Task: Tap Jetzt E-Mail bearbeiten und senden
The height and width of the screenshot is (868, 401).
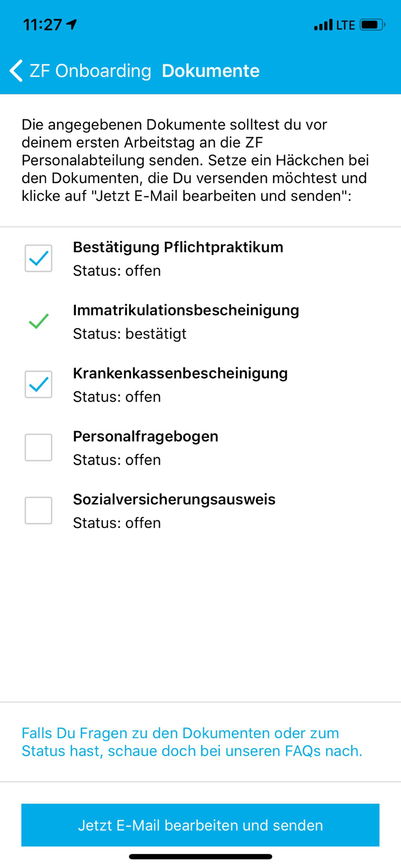Action: pos(200,825)
